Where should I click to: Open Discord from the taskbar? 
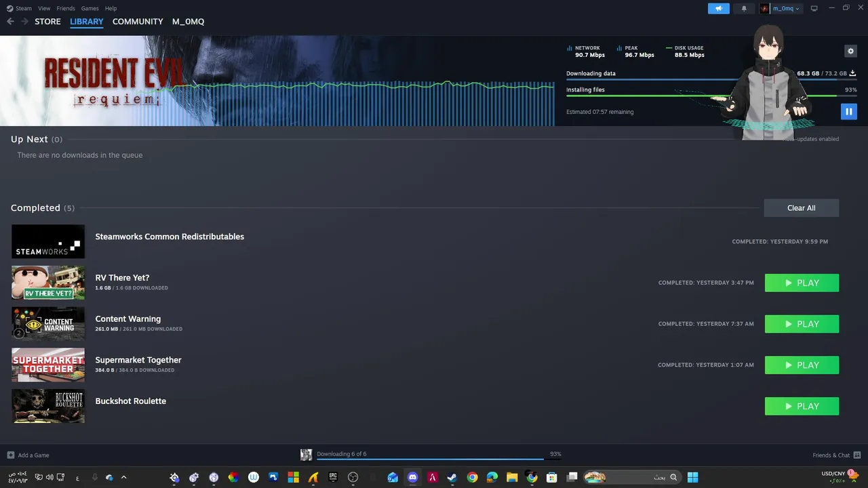point(412,477)
